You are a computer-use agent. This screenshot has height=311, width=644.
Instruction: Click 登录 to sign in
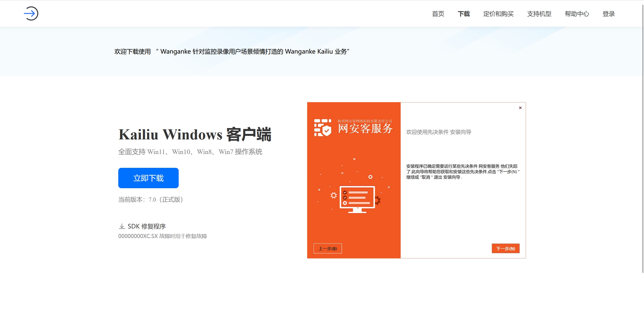coord(609,14)
